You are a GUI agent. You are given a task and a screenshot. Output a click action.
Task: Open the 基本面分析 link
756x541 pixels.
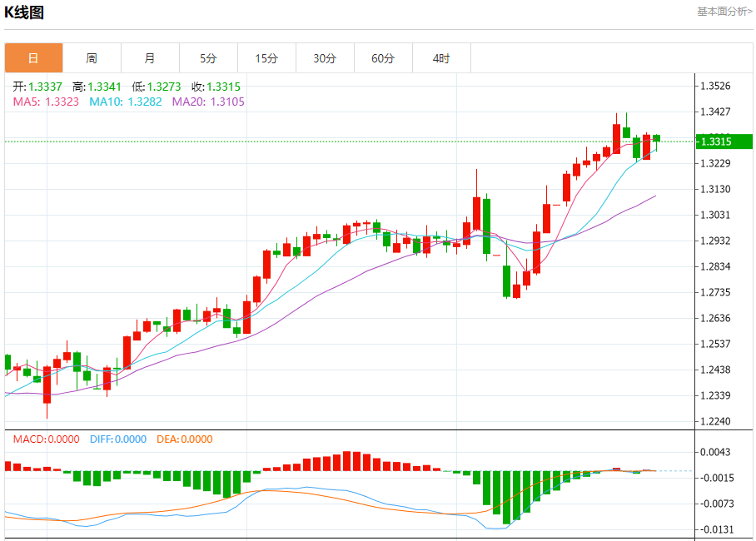coord(724,11)
